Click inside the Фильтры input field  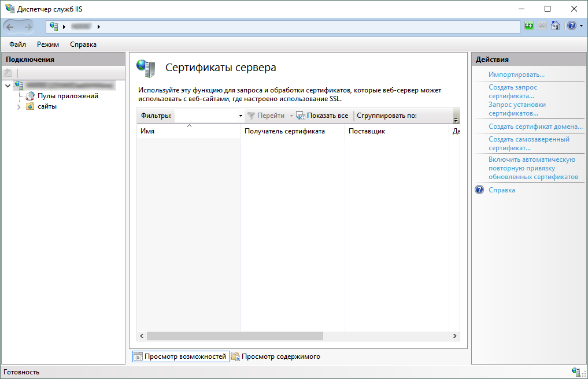point(206,116)
